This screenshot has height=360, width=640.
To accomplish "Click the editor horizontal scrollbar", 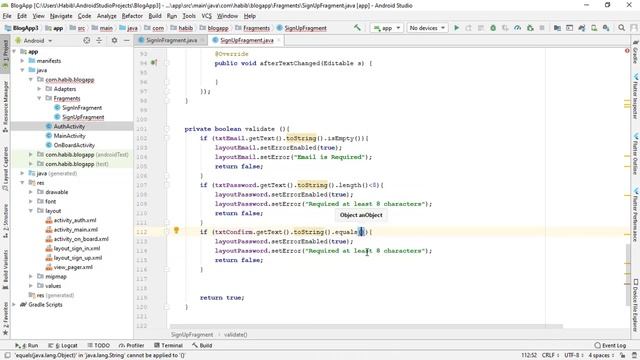I will point(366,326).
